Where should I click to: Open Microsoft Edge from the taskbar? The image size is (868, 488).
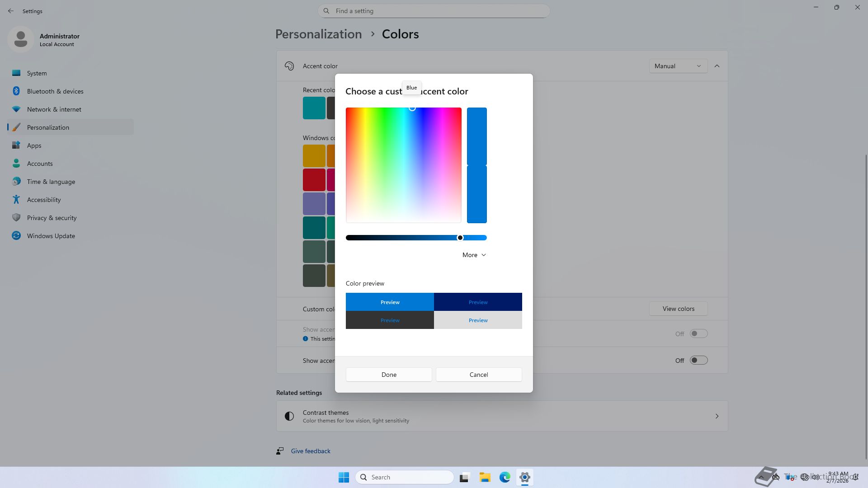[505, 477]
